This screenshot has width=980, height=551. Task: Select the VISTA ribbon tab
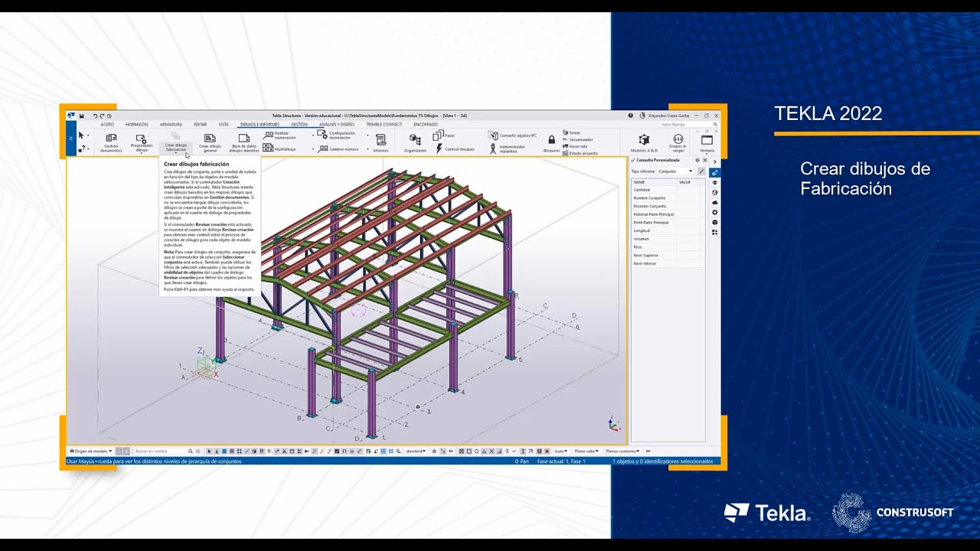coord(224,124)
